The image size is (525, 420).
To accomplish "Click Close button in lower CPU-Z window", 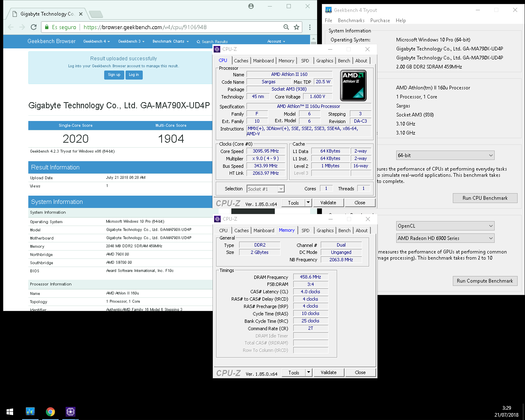I will click(360, 372).
